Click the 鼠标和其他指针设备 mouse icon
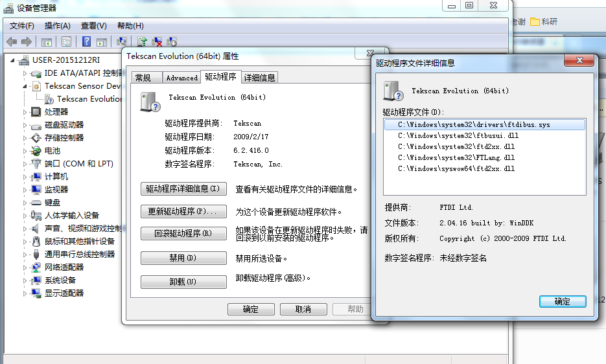606x364 pixels. click(36, 242)
